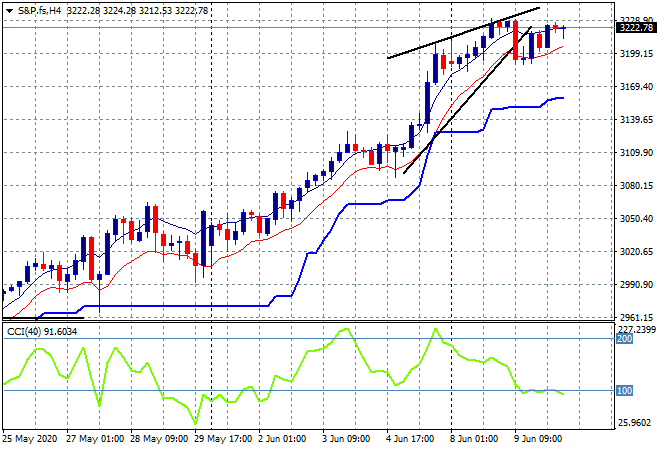The width and height of the screenshot is (660, 450).
Task: Select the large red candle near 9 Jun
Action: pos(516,41)
